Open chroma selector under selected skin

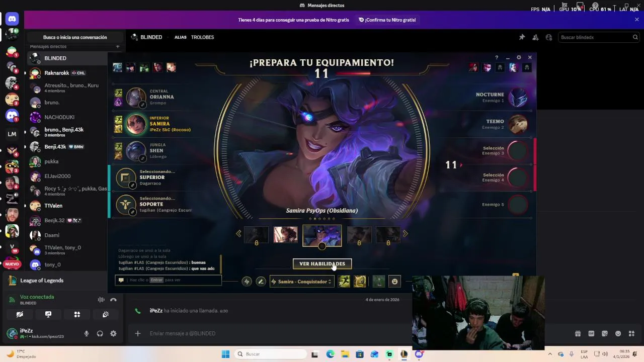pyautogui.click(x=322, y=246)
